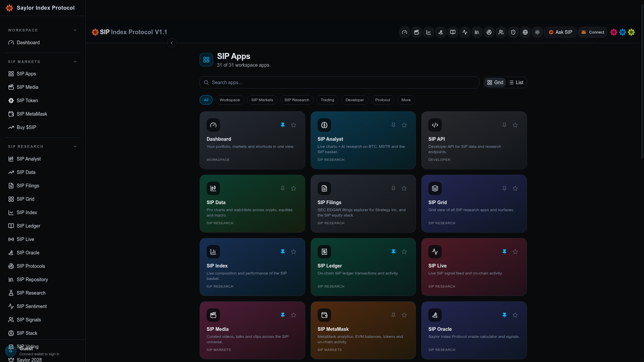Collapse the SIP Markets sidebar section

[x=75, y=62]
